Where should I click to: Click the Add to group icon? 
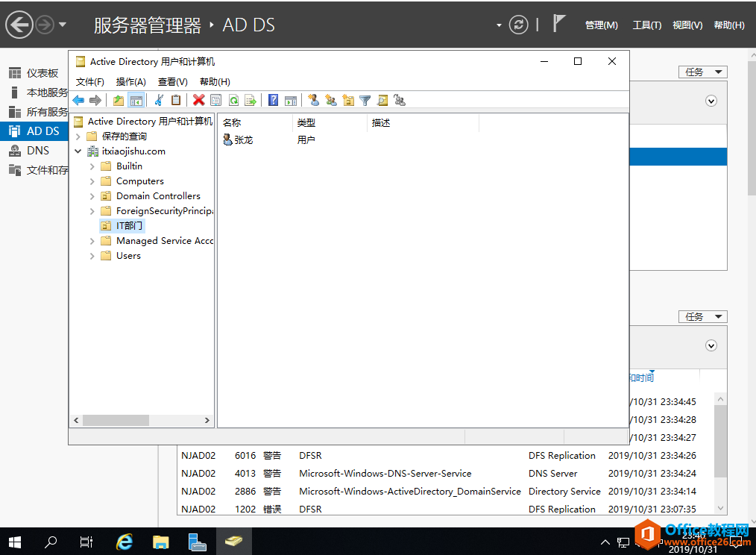pyautogui.click(x=400, y=101)
